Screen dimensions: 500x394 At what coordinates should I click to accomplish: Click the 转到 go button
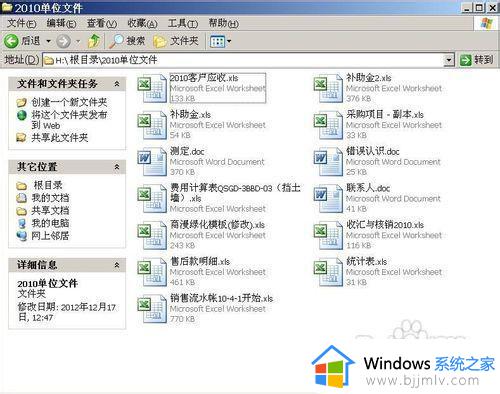(477, 60)
